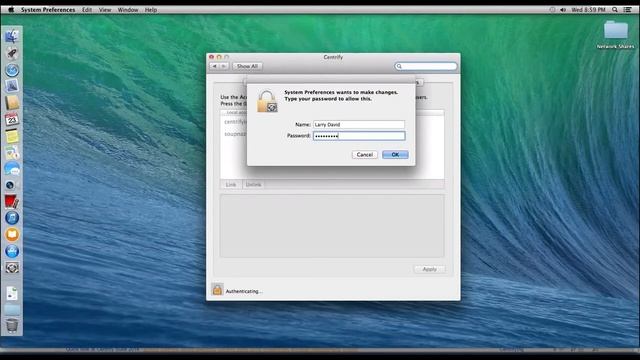This screenshot has width=640, height=360.
Task: Open the yellow Notes icon in Dock
Action: 12,136
